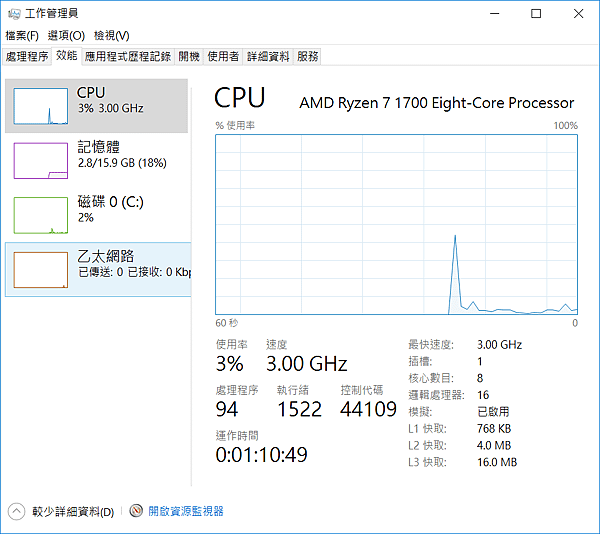Image resolution: width=600 pixels, height=534 pixels.
Task: Switch to the 處理程序 tab
Action: (27, 57)
